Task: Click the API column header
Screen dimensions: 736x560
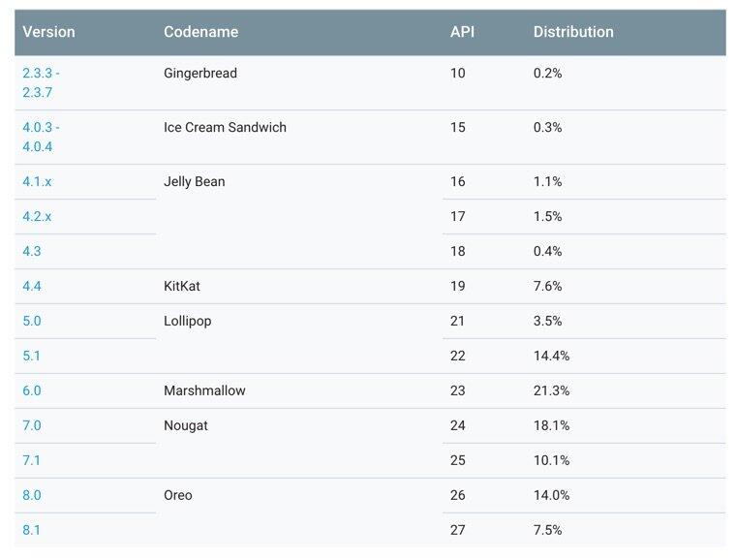Action: [462, 32]
